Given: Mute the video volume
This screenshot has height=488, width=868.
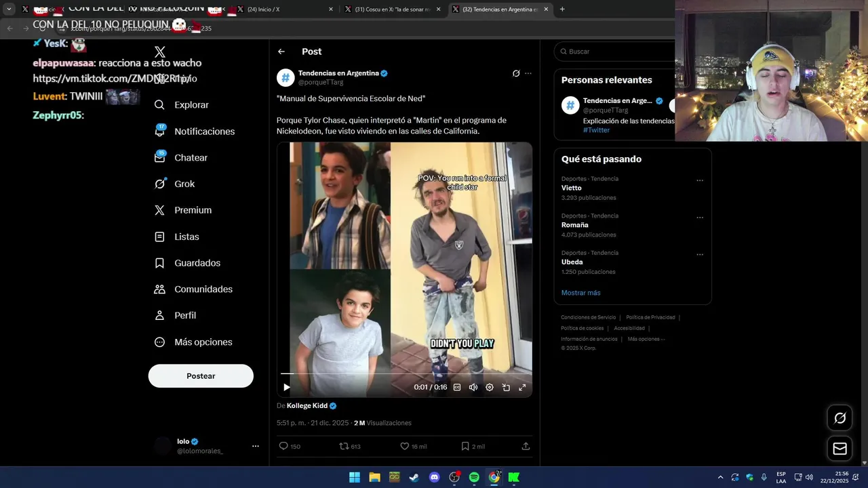Looking at the screenshot, I should (x=473, y=387).
